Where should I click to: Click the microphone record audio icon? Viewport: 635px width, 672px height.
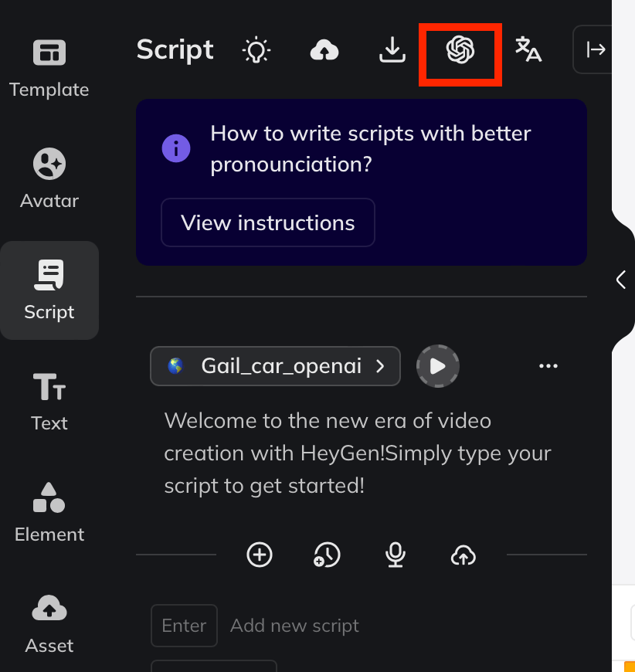click(396, 555)
